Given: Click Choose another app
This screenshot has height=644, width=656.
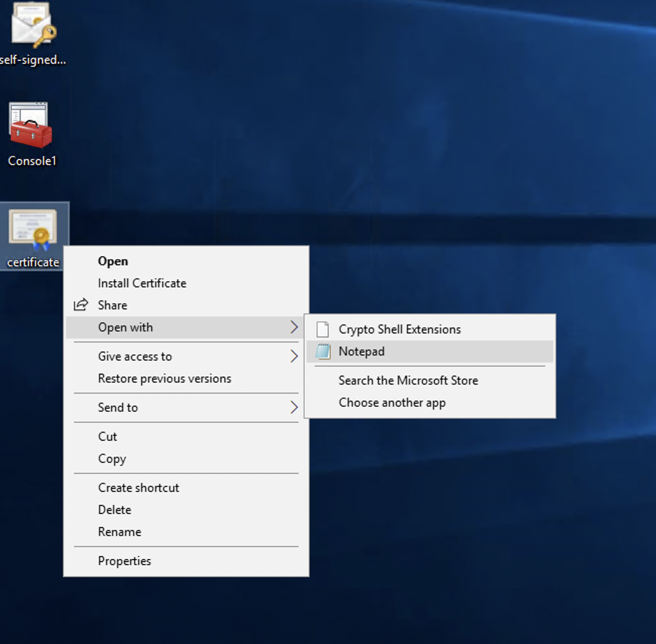Looking at the screenshot, I should pos(392,402).
